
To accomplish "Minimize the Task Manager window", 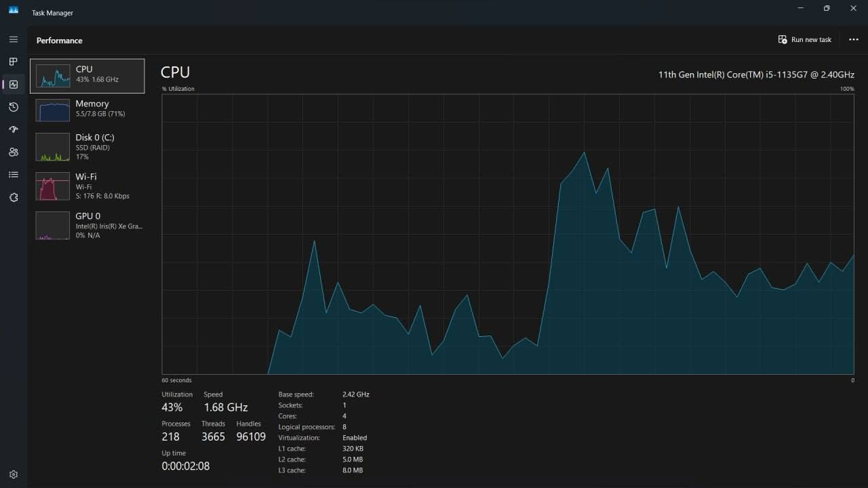I will point(800,8).
